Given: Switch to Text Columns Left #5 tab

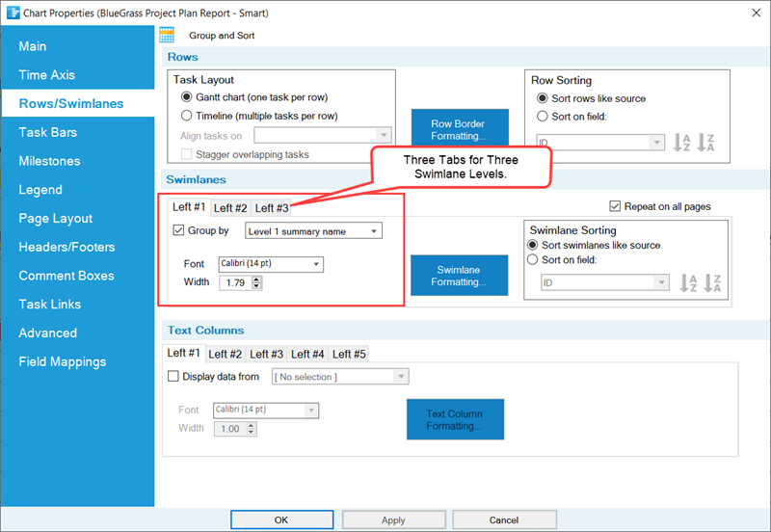Looking at the screenshot, I should point(349,354).
